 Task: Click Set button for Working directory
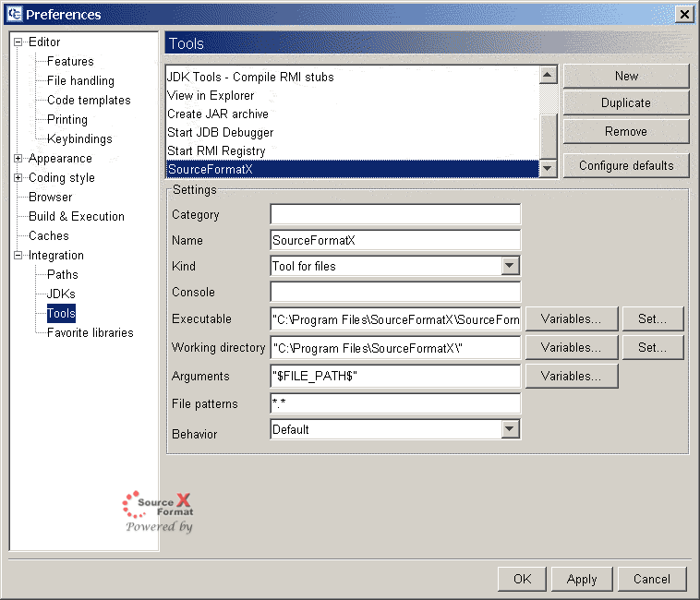pos(653,347)
